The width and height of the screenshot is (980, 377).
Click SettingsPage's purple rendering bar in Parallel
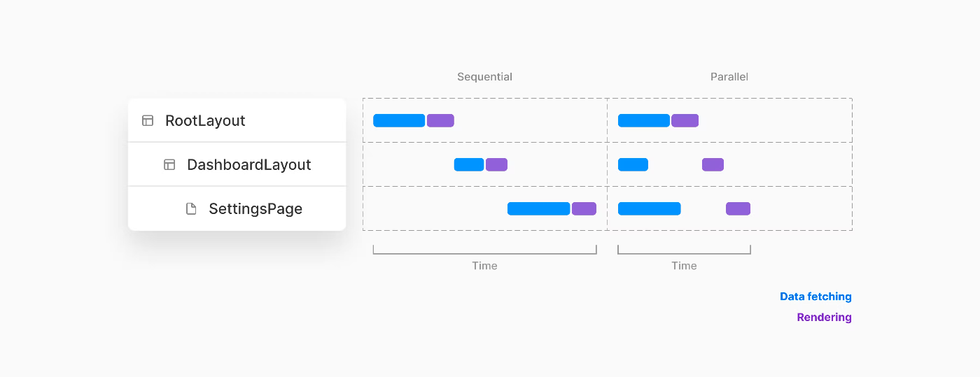tap(738, 208)
